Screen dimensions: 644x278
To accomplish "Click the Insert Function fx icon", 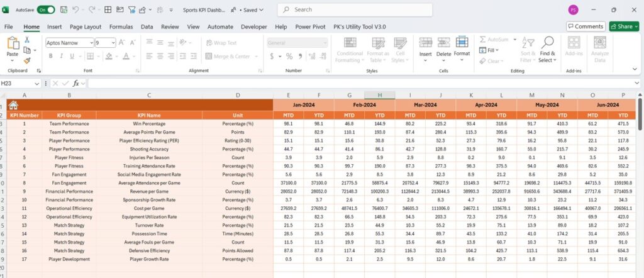I will pyautogui.click(x=76, y=84).
